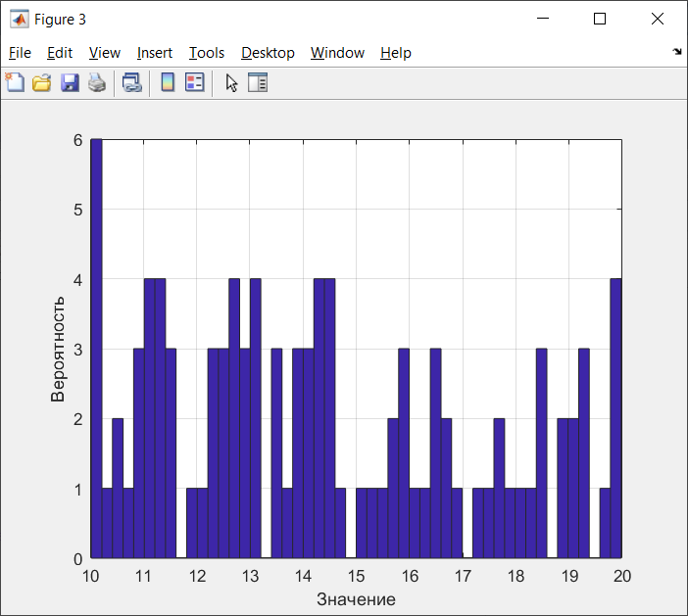This screenshot has width=688, height=616.
Task: Save the figure with the floppy icon
Action: 70,82
